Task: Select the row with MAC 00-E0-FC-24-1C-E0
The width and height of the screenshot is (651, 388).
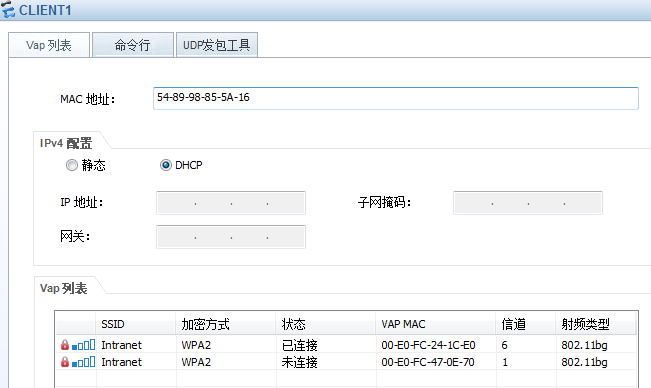Action: click(x=346, y=345)
